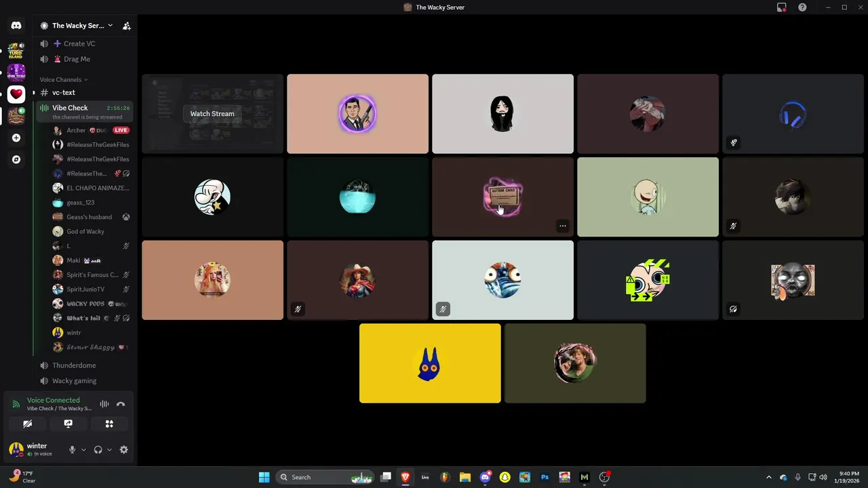Open the red heart server icon
Viewport: 868px width, 488px height.
coord(16,94)
